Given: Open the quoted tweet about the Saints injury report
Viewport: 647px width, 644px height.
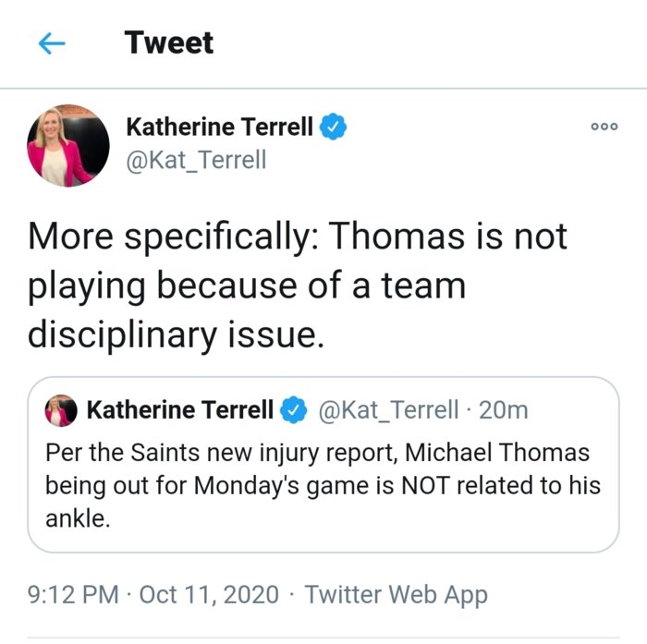Looking at the screenshot, I should pos(323,485).
